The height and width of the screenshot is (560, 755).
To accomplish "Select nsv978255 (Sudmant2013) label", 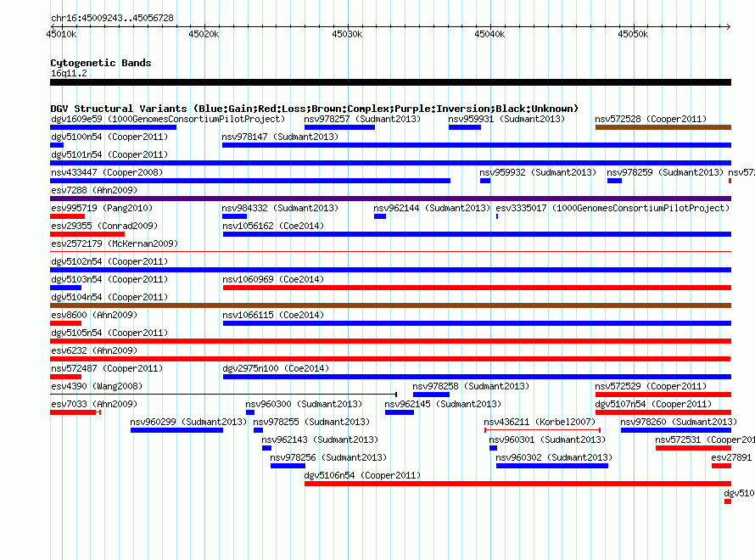I will tap(311, 422).
